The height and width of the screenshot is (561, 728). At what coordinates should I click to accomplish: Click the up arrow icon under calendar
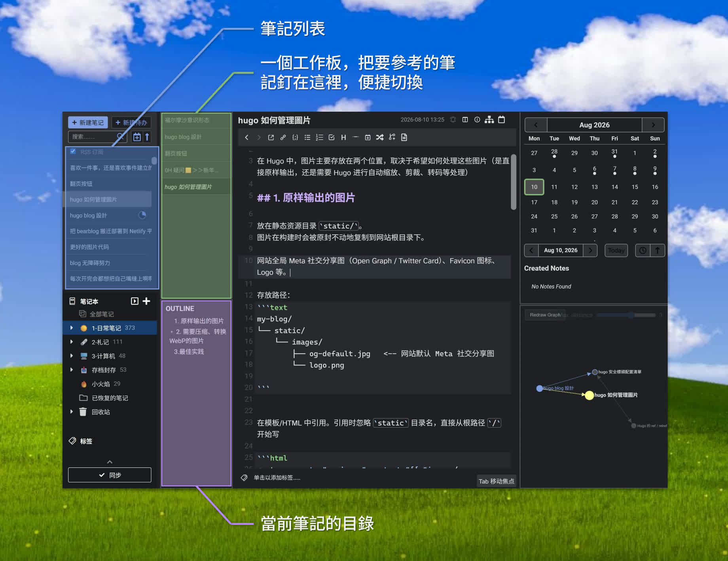pos(658,251)
